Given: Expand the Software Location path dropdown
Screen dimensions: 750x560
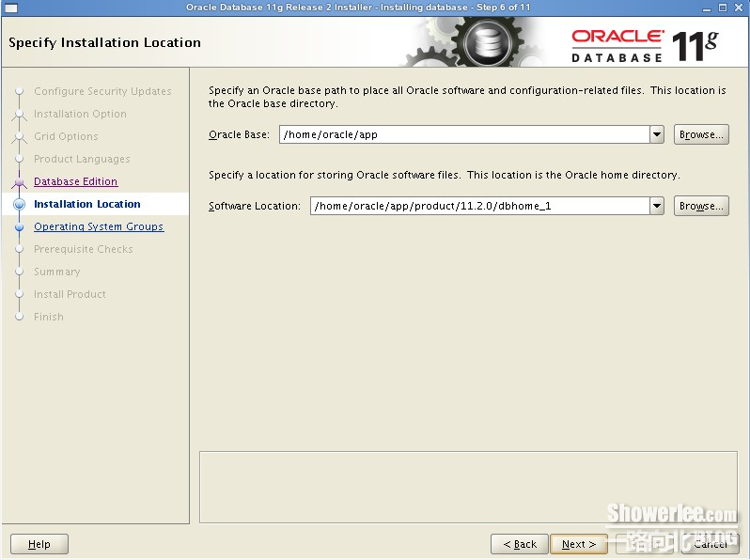Looking at the screenshot, I should 657,206.
